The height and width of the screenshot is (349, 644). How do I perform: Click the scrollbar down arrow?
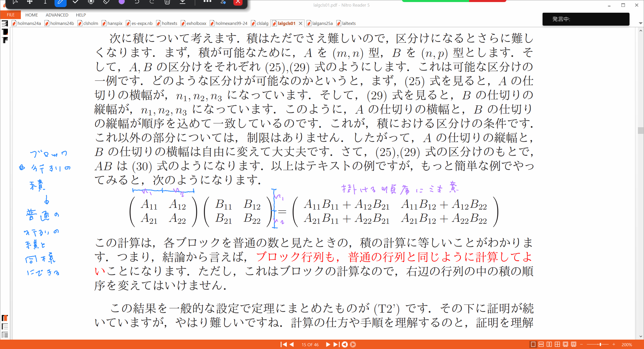(640, 336)
